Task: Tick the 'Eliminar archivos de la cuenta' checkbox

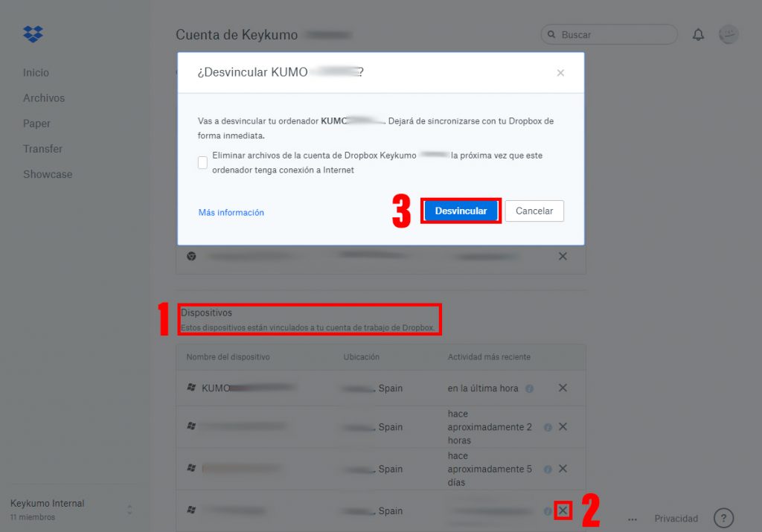Action: point(202,162)
